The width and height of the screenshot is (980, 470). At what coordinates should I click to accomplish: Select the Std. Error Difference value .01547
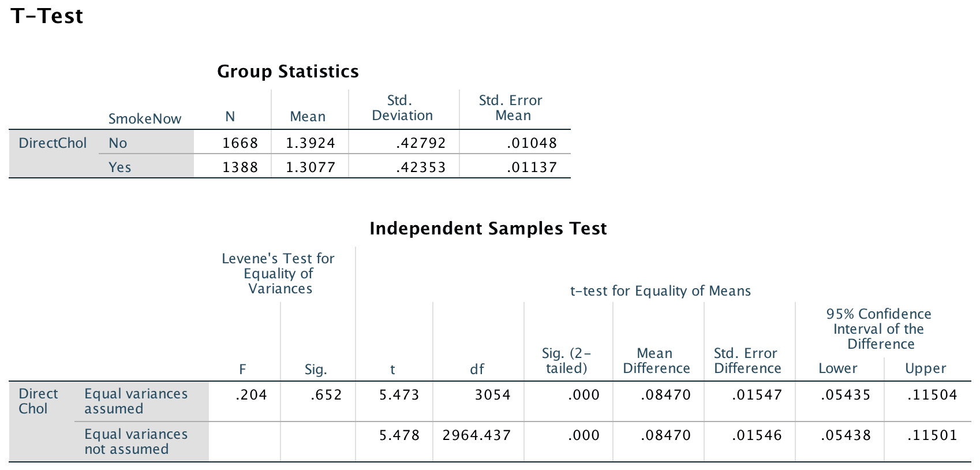click(757, 395)
